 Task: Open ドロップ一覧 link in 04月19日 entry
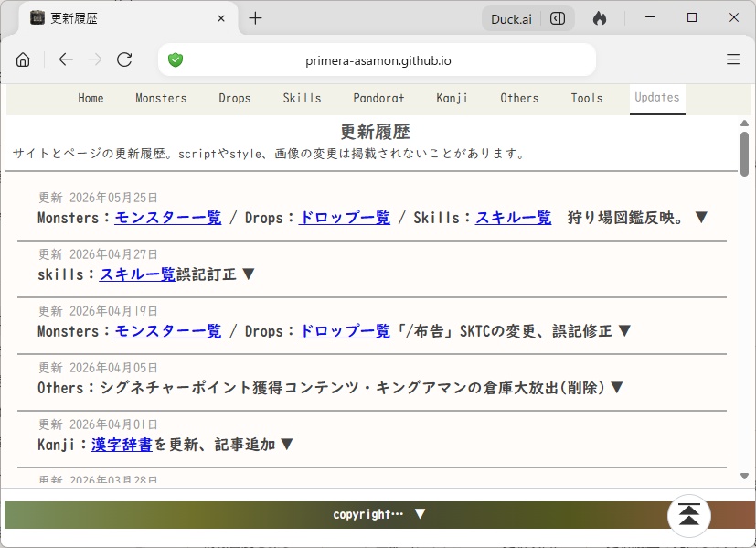coord(345,331)
